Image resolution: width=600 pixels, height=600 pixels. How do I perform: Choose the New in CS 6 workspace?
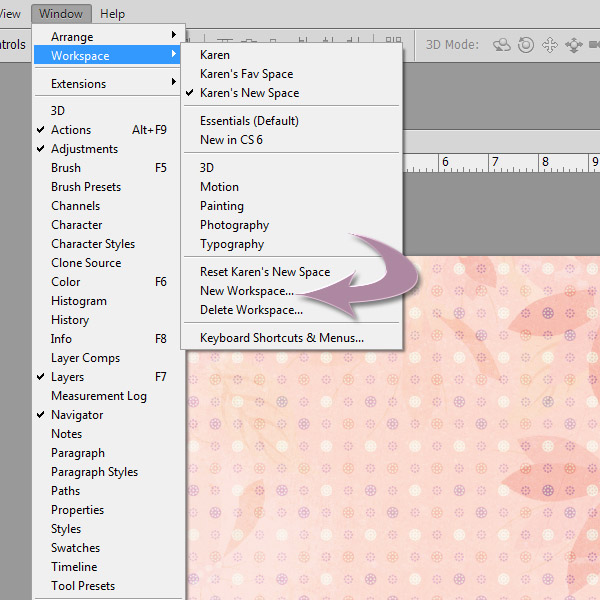[292, 140]
